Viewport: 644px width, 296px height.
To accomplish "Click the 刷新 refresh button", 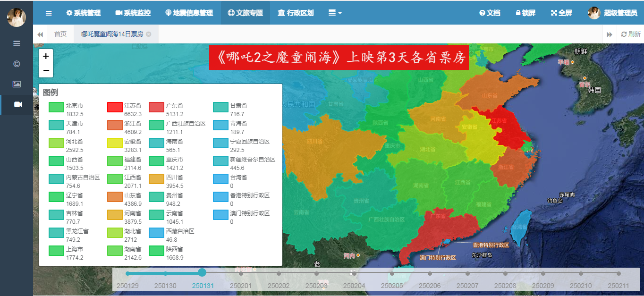I will [630, 34].
